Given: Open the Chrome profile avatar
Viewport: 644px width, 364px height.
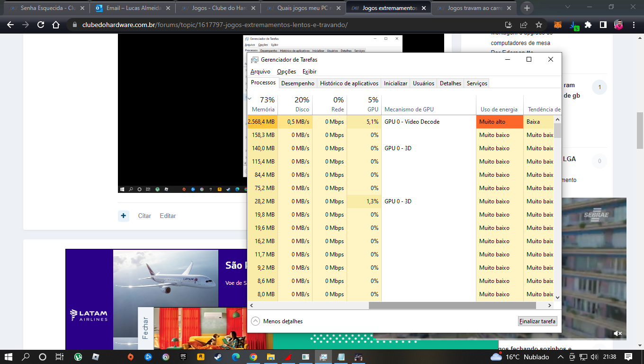Looking at the screenshot, I should point(618,25).
